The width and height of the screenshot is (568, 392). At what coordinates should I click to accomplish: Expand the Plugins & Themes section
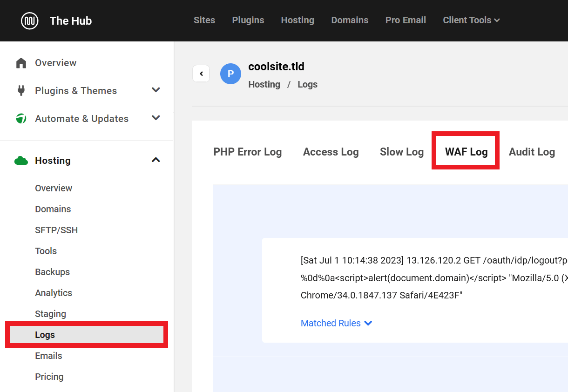(x=156, y=90)
